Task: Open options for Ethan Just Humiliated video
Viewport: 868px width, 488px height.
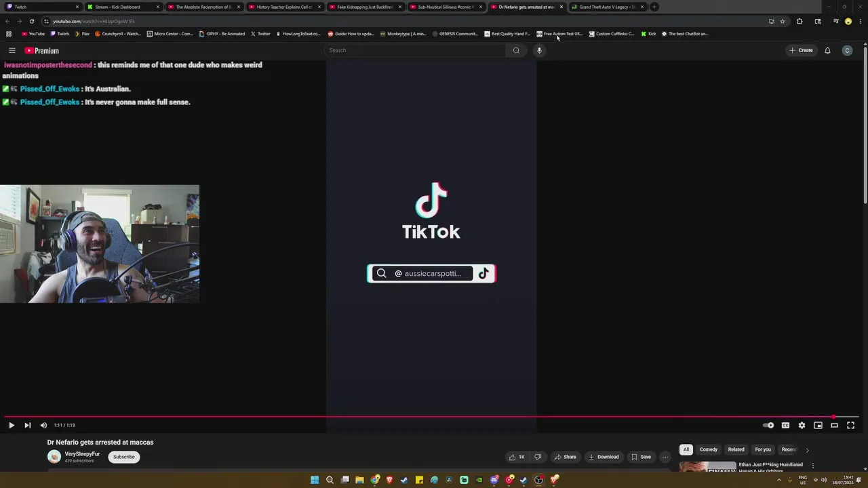Action: pos(812,466)
